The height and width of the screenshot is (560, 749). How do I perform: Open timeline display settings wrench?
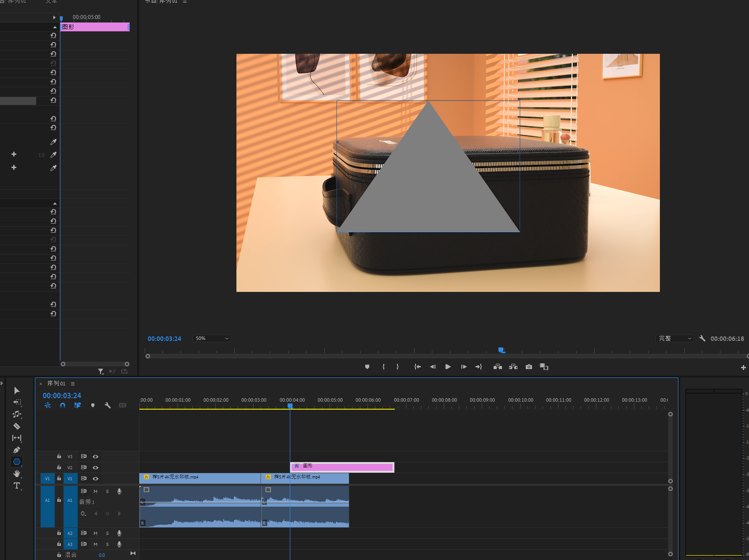point(108,405)
